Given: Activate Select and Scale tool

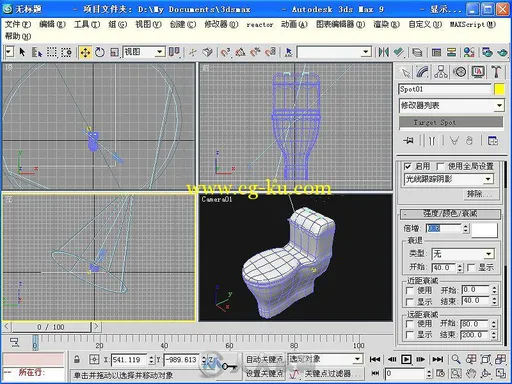Looking at the screenshot, I should 114,52.
